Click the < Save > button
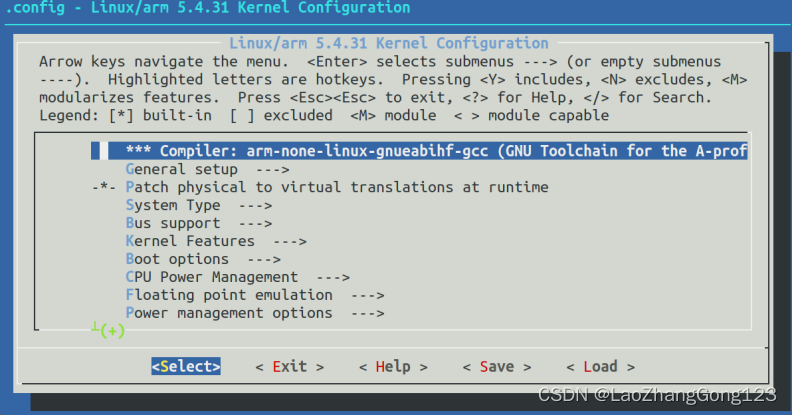Viewport: 793px width, 415px height. (x=497, y=366)
